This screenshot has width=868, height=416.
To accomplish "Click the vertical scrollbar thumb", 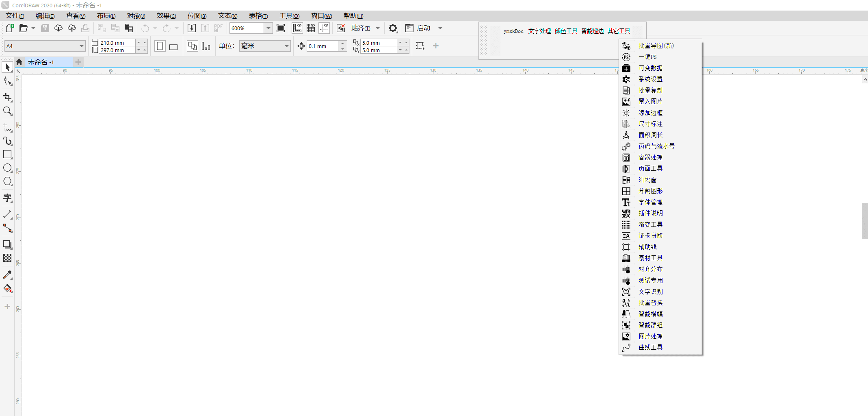I will click(x=865, y=220).
